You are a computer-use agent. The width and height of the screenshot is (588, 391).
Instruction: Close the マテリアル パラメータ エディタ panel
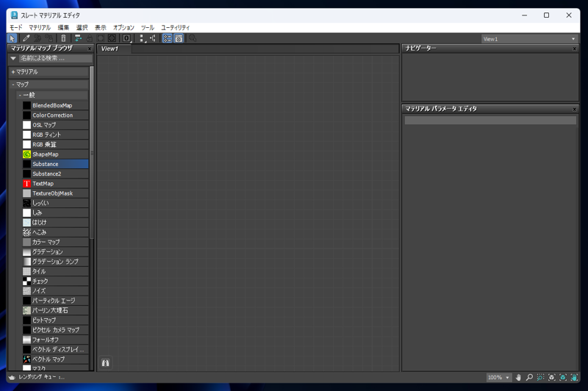(575, 109)
